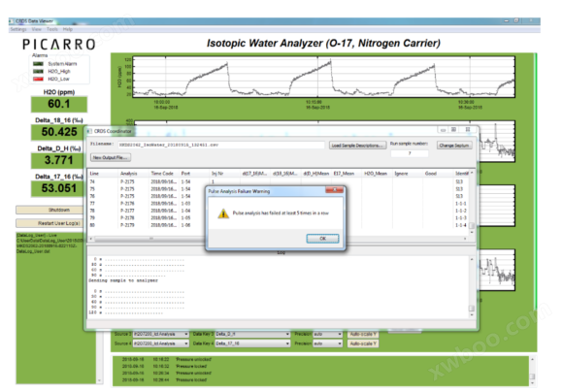Click the H2O ppm time-series graph
The width and height of the screenshot is (563, 392).
[323, 77]
